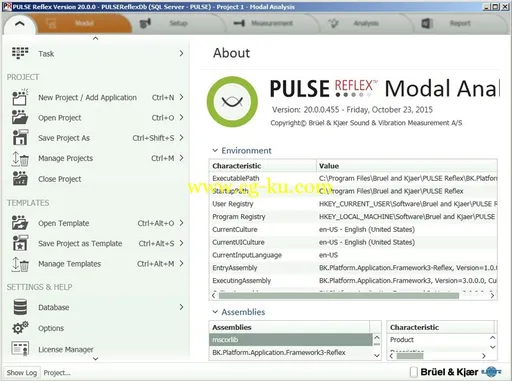Screen dimensions: 512x381
Task: Open the Task menu entry
Action: [x=97, y=53]
